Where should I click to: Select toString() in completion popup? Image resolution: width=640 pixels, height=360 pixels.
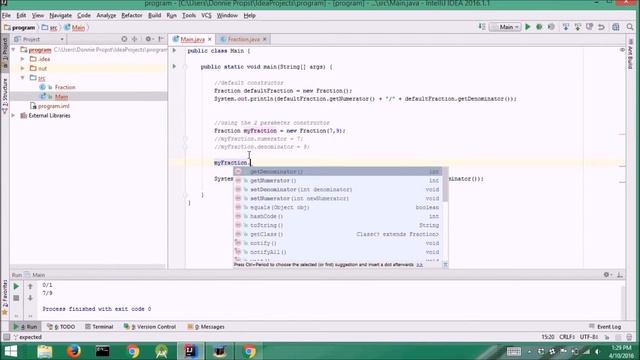coord(337,225)
